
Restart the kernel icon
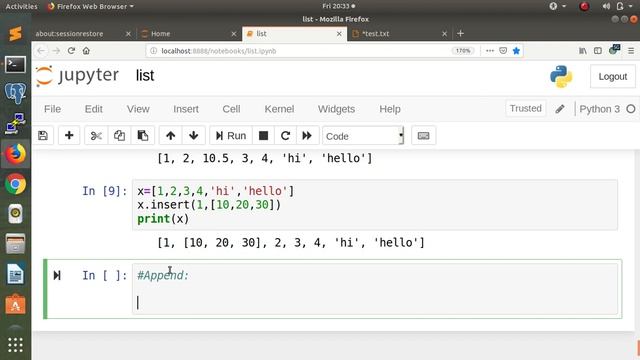click(285, 136)
